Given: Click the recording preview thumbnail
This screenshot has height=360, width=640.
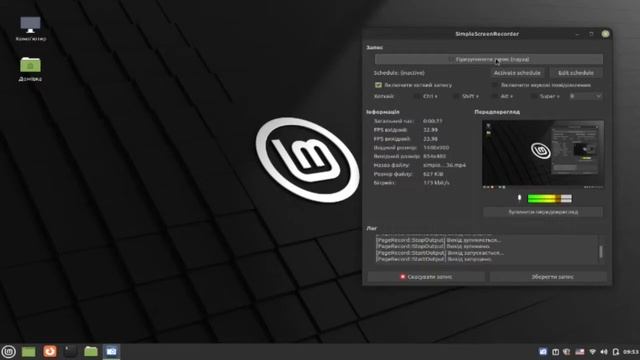Looking at the screenshot, I should click(542, 153).
